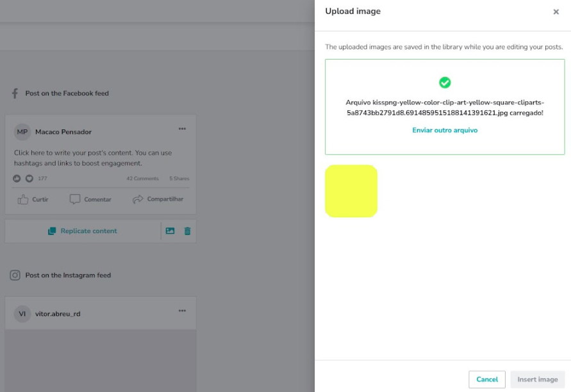Click the uploaded file name text

point(445,108)
